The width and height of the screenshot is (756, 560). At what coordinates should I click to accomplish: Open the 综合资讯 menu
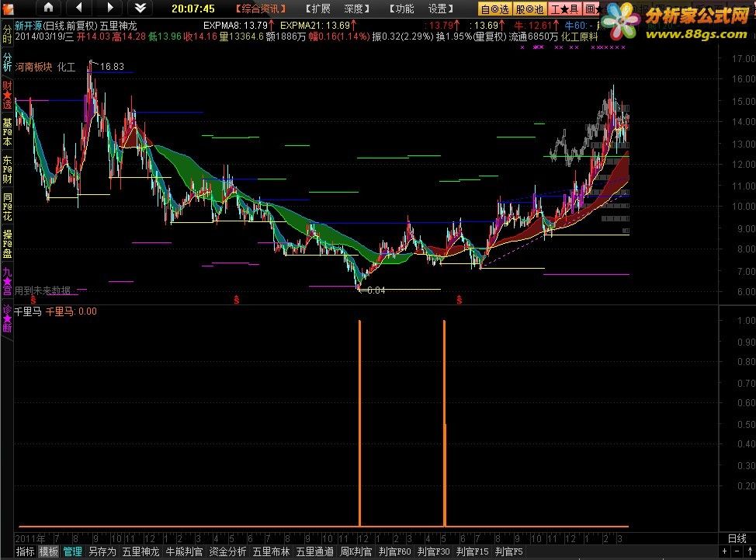point(261,9)
